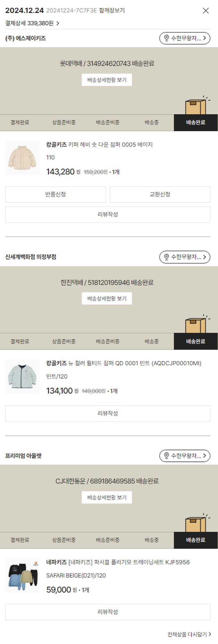Viewport: 218px width, 644px height.
Task: View 롯데택배 delivery tracking details
Action: pos(107,80)
